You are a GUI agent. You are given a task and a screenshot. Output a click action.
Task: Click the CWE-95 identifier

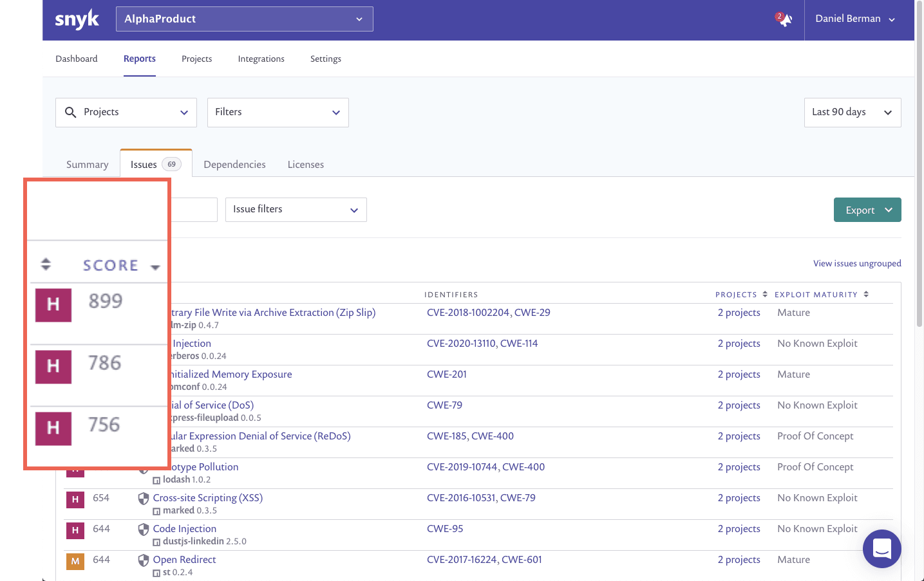click(445, 529)
